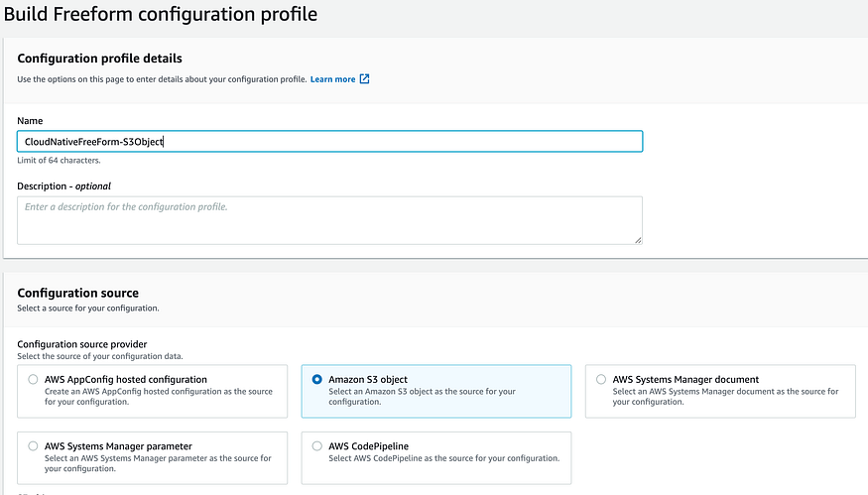Viewport: 868px width, 495px height.
Task: Grab the Description textarea resize handle
Action: (x=638, y=240)
